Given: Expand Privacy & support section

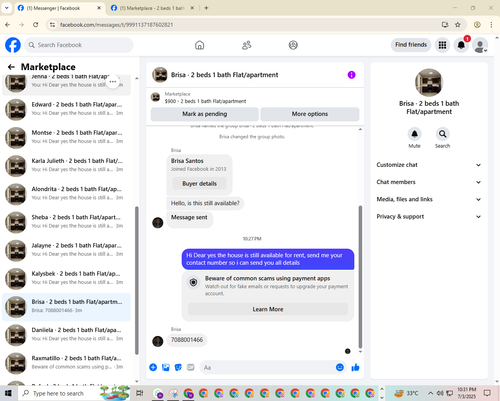Looking at the screenshot, I should point(429,217).
